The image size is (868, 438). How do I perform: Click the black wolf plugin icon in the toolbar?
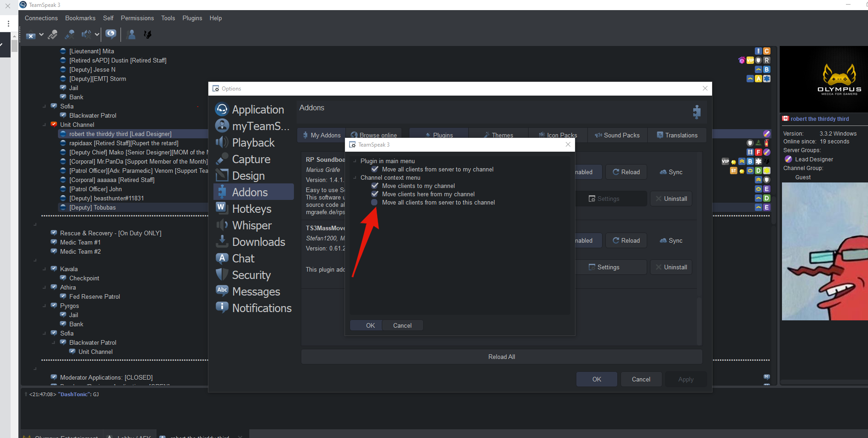[x=148, y=34]
